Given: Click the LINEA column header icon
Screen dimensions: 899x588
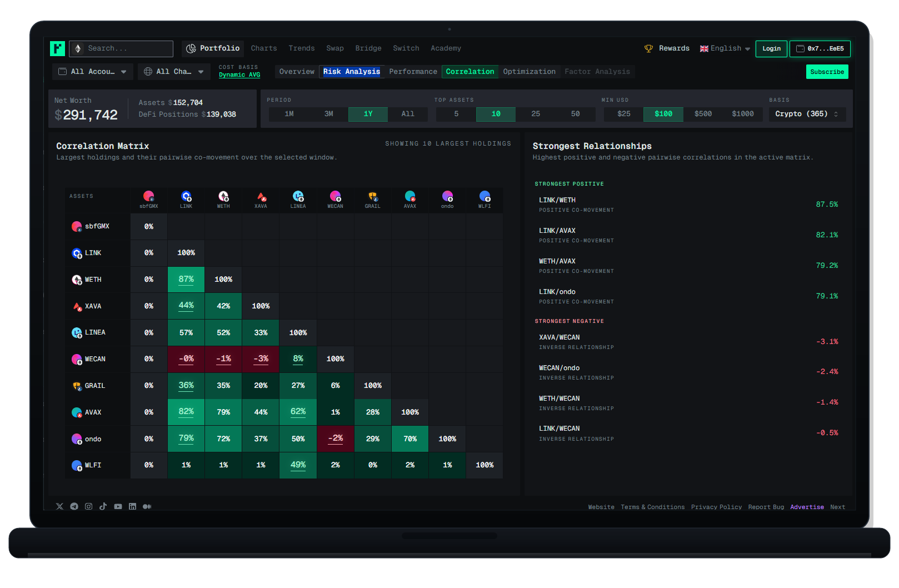Looking at the screenshot, I should point(298,196).
